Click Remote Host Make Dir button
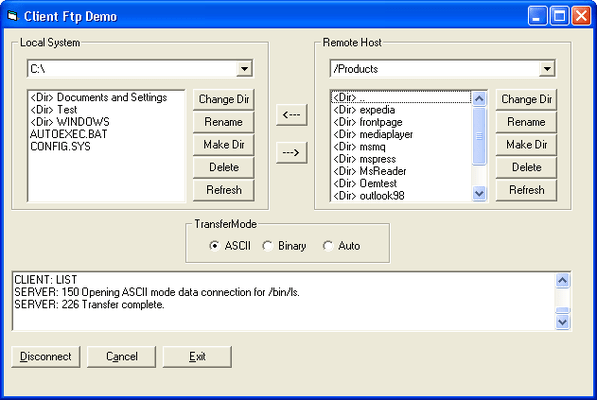 [526, 145]
